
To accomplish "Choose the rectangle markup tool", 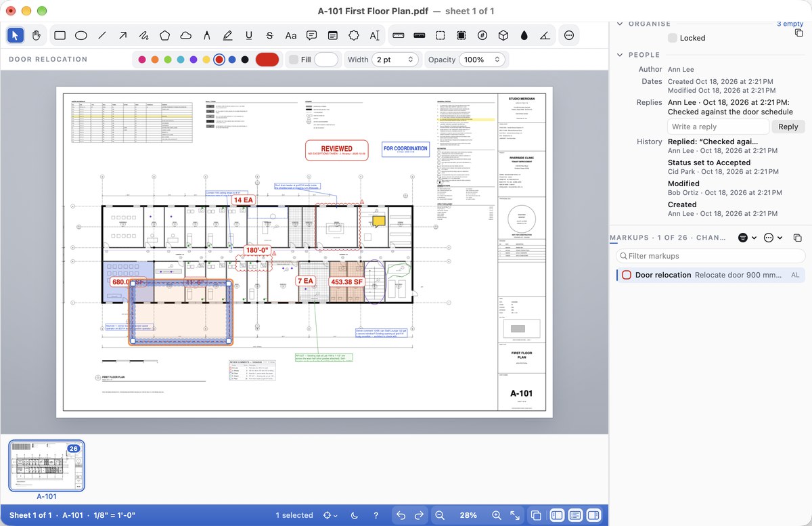I will point(60,35).
